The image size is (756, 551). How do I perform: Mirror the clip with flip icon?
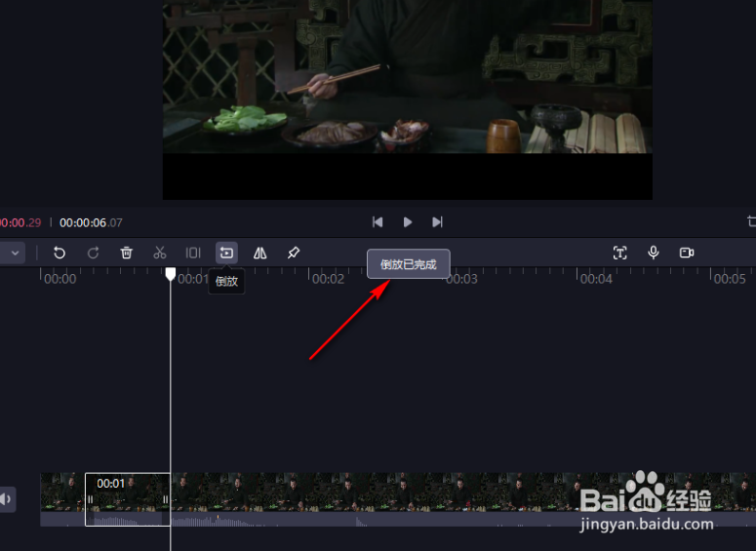259,253
